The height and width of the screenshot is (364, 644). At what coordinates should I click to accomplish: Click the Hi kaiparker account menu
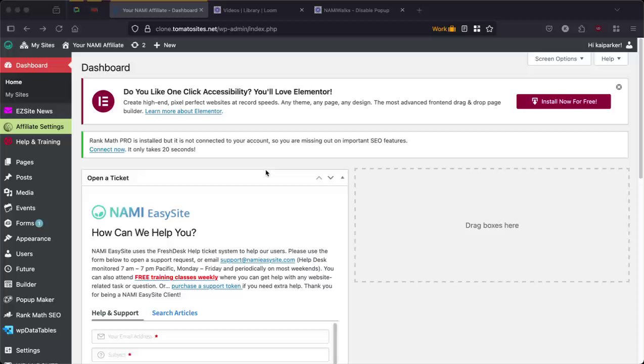pyautogui.click(x=610, y=45)
